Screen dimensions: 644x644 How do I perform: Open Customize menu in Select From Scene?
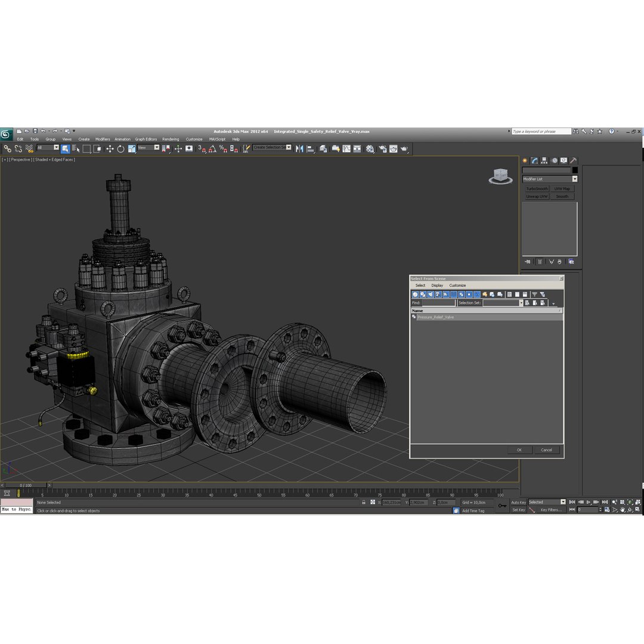(x=457, y=286)
